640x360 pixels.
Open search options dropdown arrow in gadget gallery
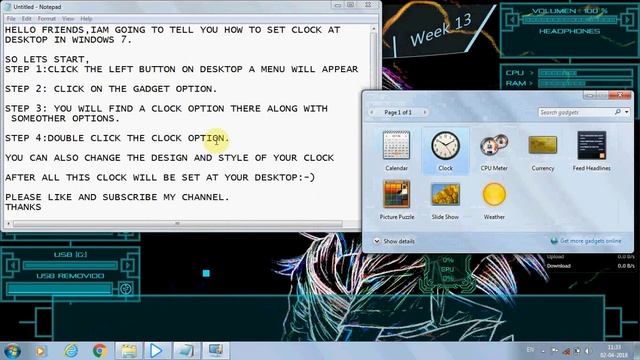627,112
